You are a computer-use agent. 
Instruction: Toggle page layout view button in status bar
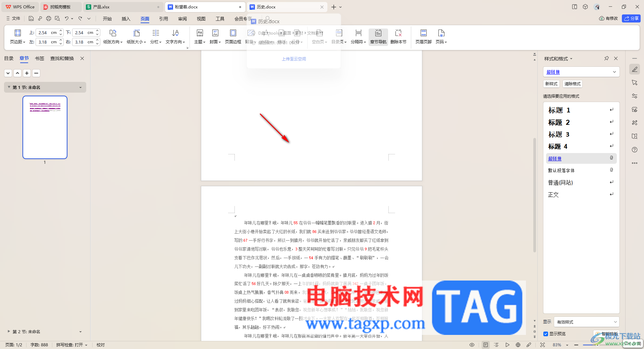pos(485,345)
